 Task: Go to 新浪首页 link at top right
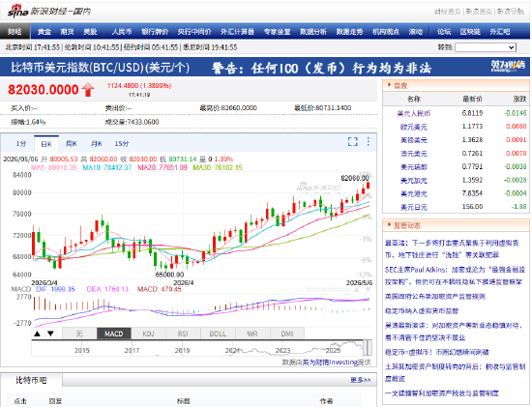(479, 12)
